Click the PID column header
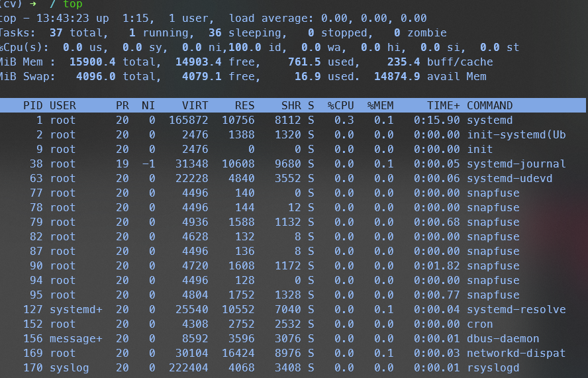The image size is (588, 378). point(33,106)
